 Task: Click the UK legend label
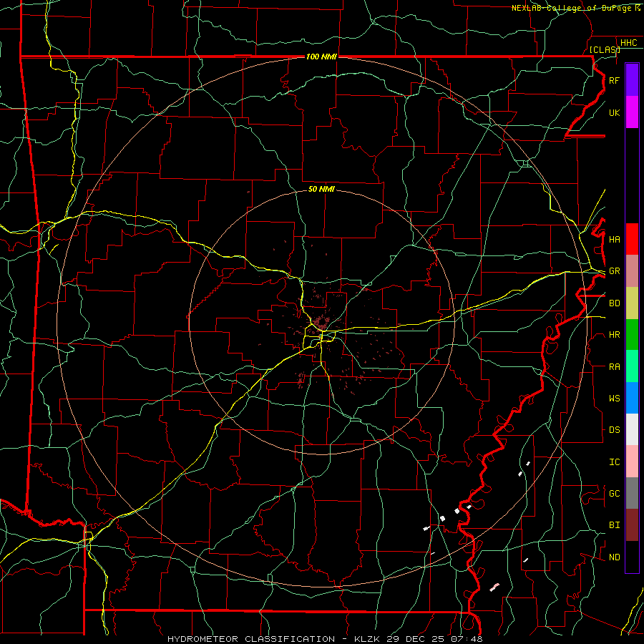[x=614, y=112]
